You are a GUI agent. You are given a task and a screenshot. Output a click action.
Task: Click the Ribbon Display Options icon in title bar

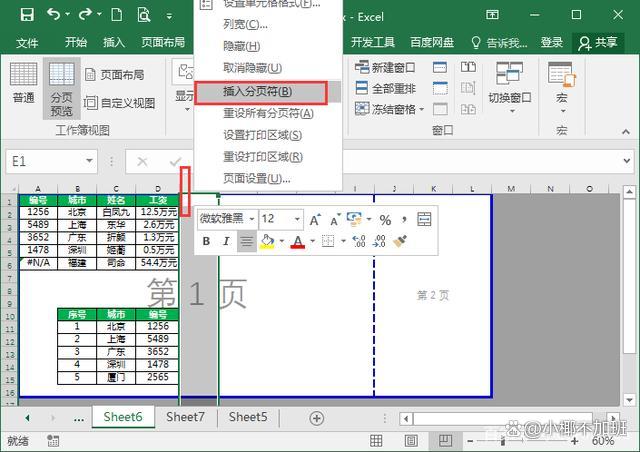(492, 16)
